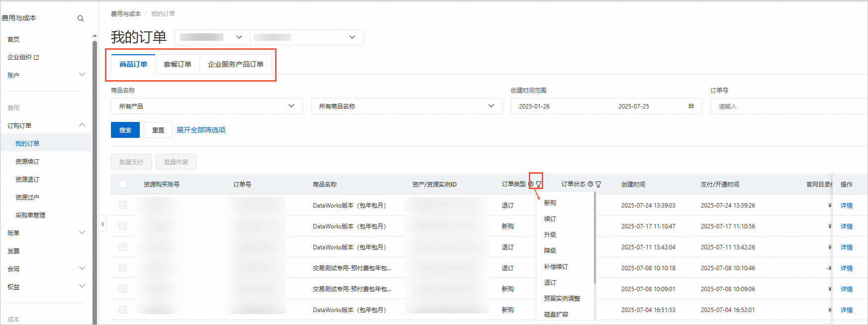This screenshot has height=325, width=868.
Task: Open the 订单状态 column filter funnel
Action: (x=598, y=184)
